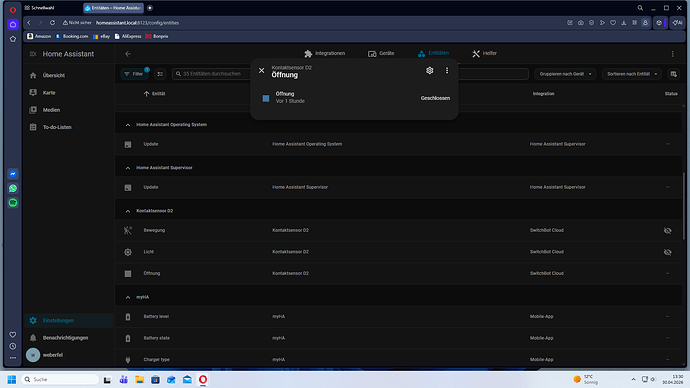Switch to the Integrationen tab
The width and height of the screenshot is (690, 388).
(324, 53)
